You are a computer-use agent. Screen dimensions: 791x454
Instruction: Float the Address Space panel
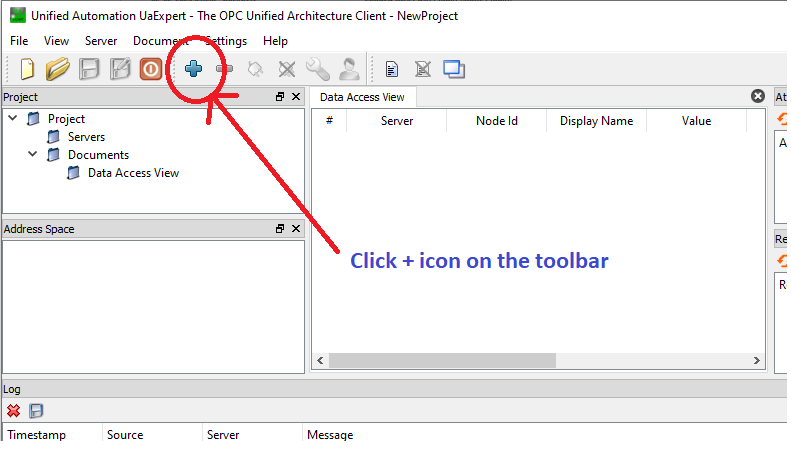pyautogui.click(x=280, y=229)
